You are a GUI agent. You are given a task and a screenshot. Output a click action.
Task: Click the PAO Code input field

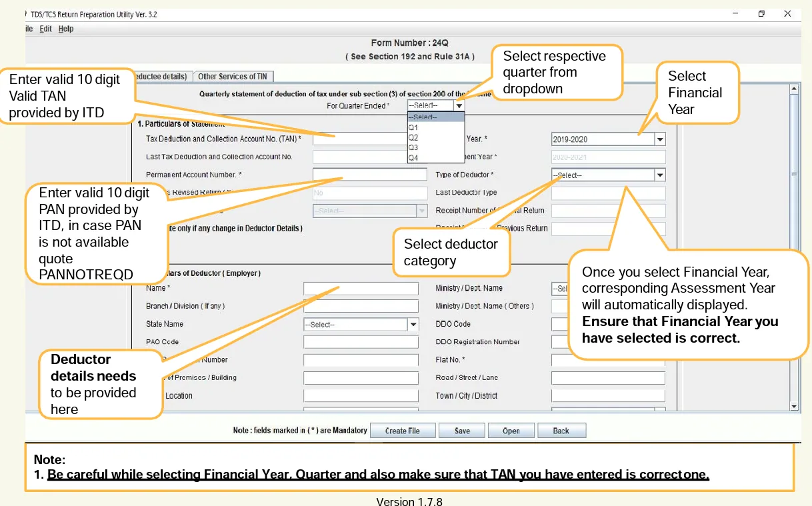[x=361, y=342]
